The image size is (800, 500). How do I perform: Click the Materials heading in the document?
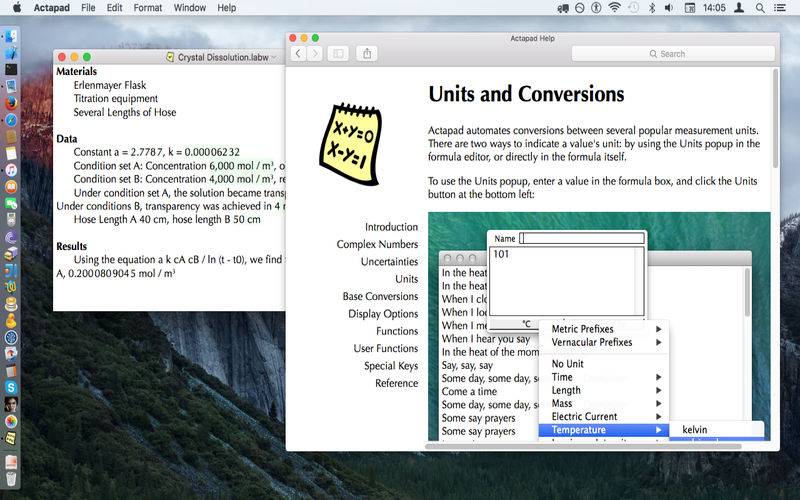coord(77,71)
